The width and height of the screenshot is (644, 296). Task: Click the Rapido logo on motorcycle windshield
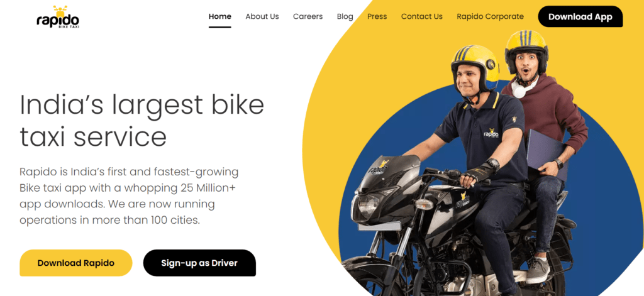(x=378, y=167)
